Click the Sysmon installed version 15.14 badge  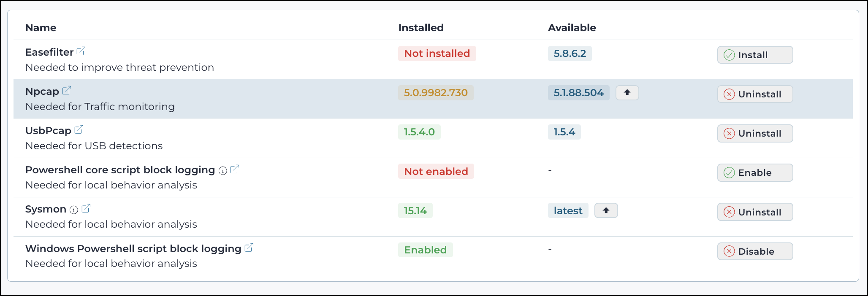(415, 210)
